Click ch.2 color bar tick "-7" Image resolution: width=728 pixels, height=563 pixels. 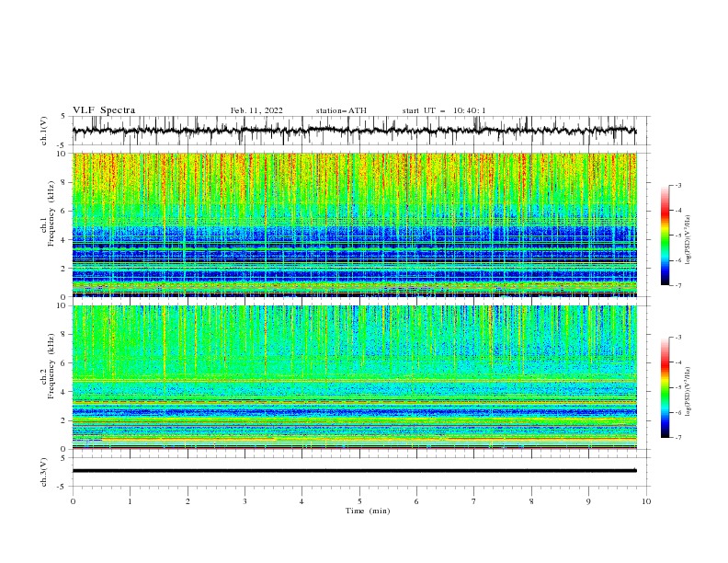[x=678, y=437]
